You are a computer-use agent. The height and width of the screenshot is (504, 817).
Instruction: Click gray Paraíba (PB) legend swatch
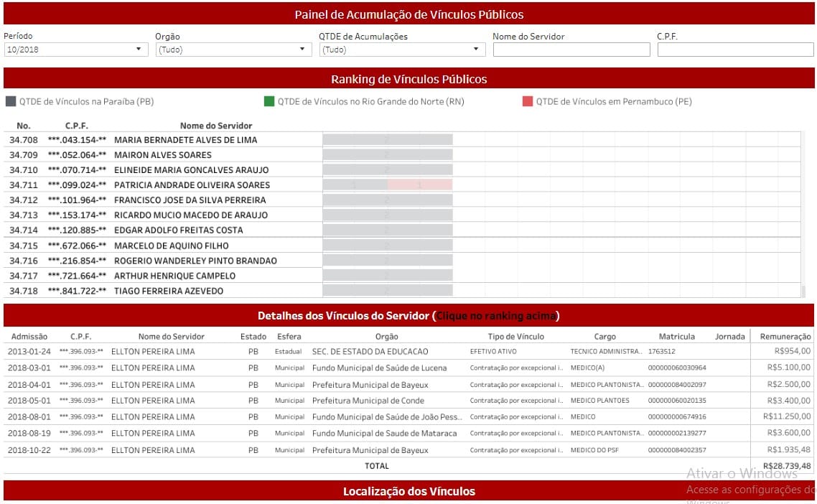coord(10,101)
